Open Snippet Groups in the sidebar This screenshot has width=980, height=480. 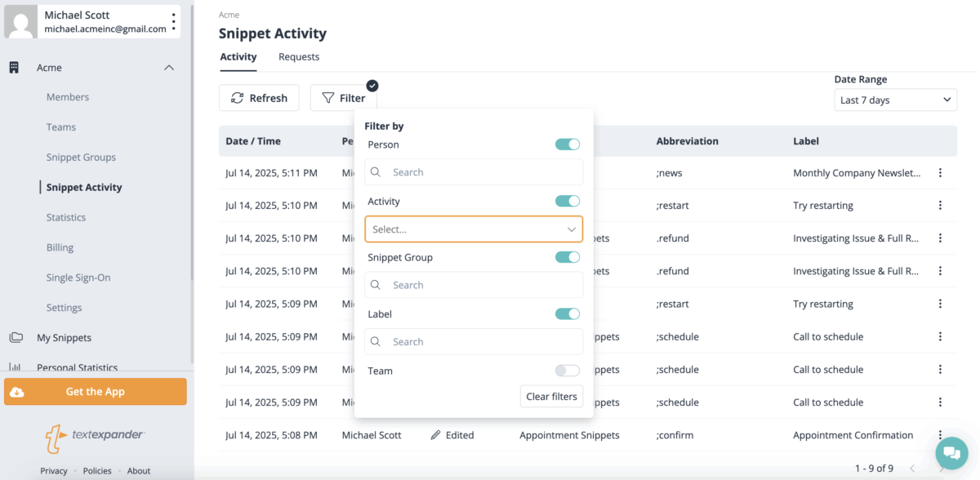[81, 158]
